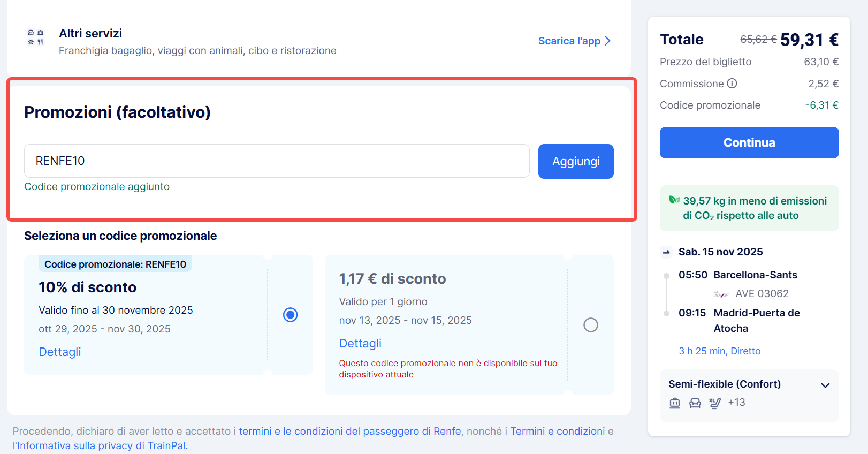Open Informativa sulla privacy di TrainPal link
Image resolution: width=868 pixels, height=454 pixels.
101,445
